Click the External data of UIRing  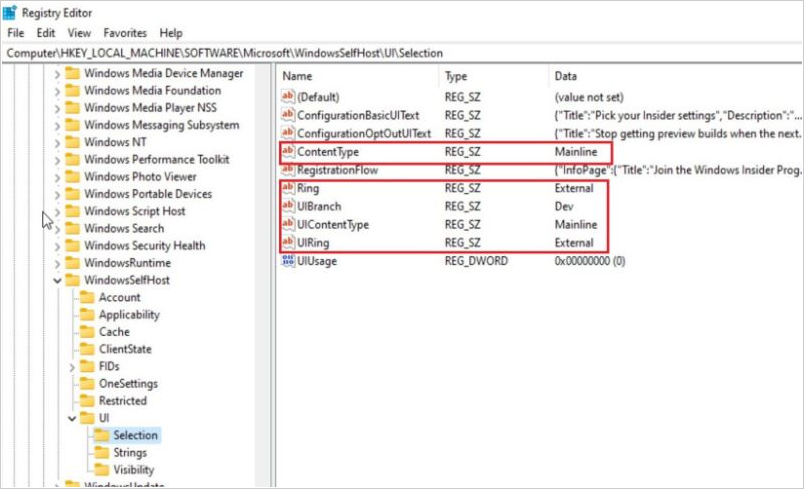573,243
